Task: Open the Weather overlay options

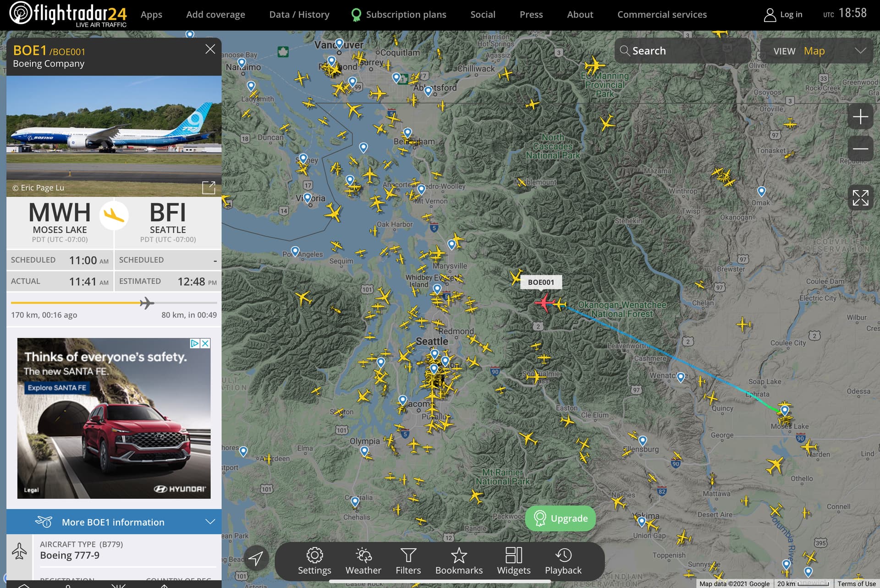Action: pyautogui.click(x=363, y=561)
